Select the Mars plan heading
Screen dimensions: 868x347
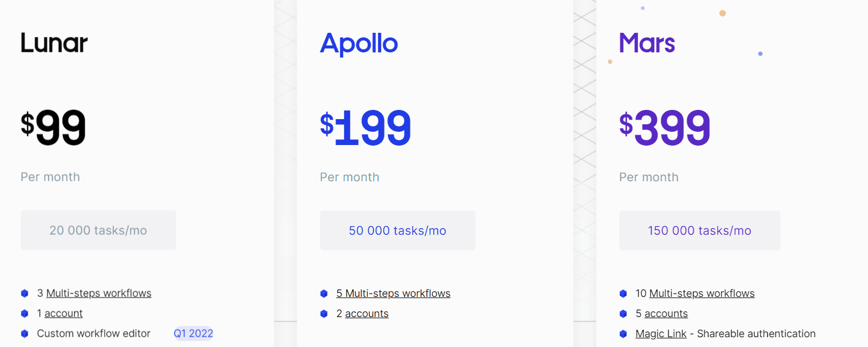pyautogui.click(x=647, y=42)
